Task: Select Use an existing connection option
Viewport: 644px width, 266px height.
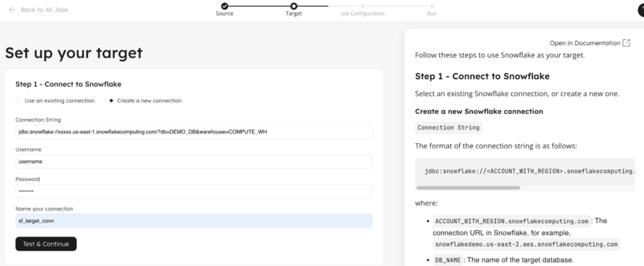Action: pyautogui.click(x=18, y=101)
